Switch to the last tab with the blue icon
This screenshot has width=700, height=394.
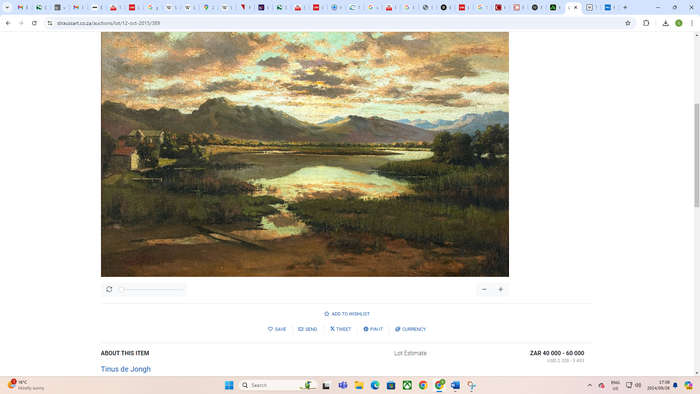coord(608,7)
